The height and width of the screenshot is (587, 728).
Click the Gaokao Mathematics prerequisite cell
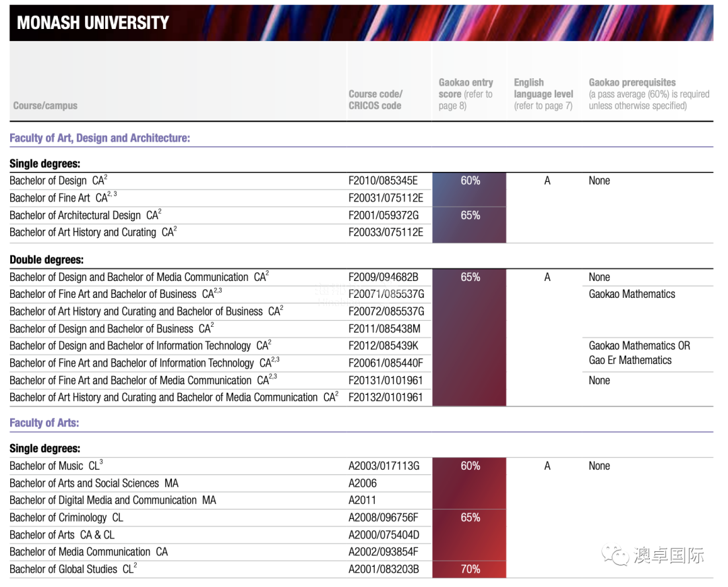[x=632, y=294]
